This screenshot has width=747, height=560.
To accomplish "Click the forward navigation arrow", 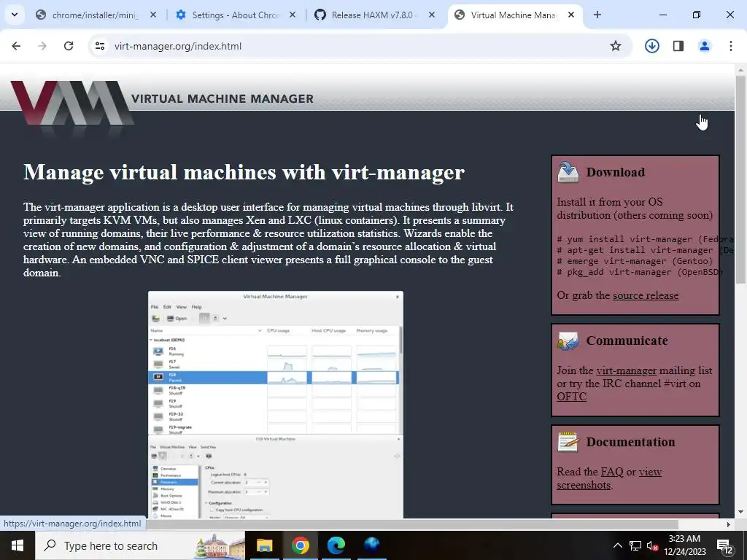I will tap(42, 46).
